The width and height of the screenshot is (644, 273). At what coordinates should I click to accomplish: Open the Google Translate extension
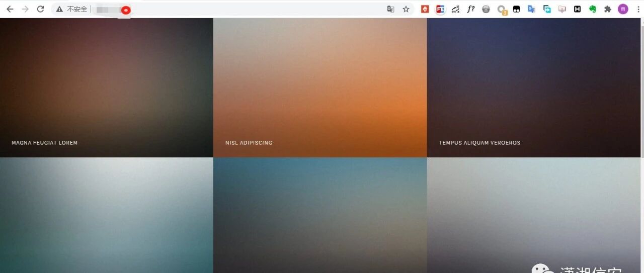[531, 9]
